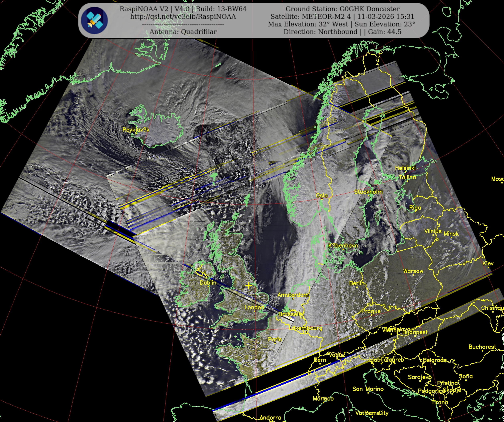504x422 pixels.
Task: Click the Dublin city marker dot
Action: [x=208, y=286]
